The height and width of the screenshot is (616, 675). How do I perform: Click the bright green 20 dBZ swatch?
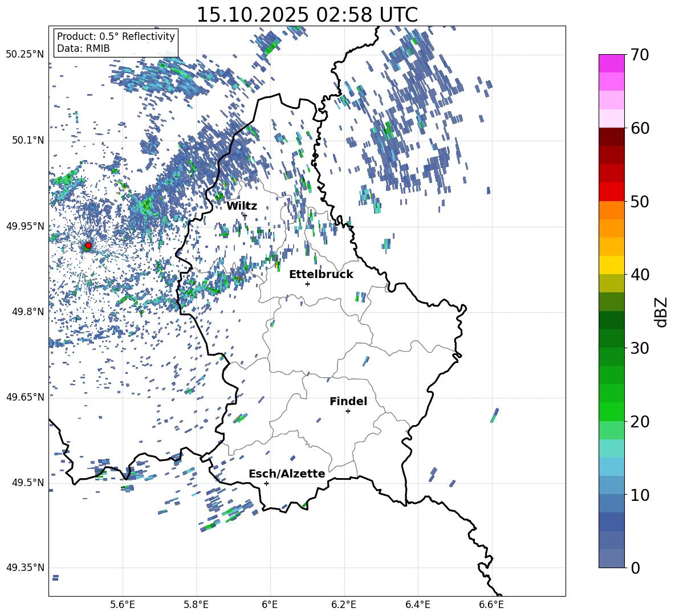612,411
